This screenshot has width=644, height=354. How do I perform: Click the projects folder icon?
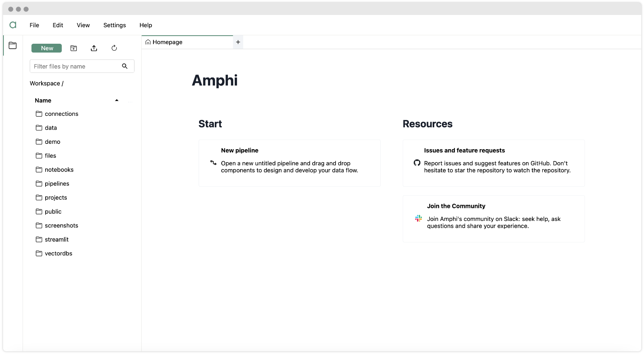pos(39,198)
